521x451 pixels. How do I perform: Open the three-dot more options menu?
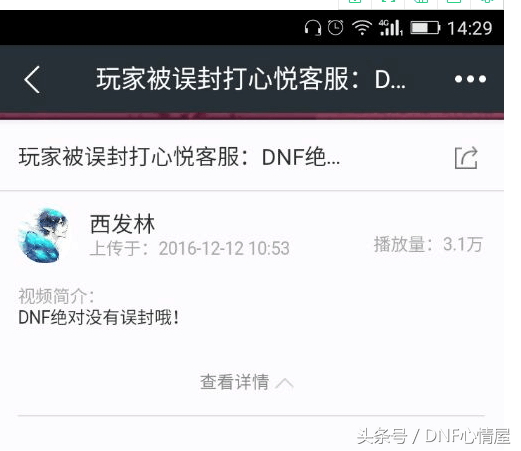[x=470, y=79]
